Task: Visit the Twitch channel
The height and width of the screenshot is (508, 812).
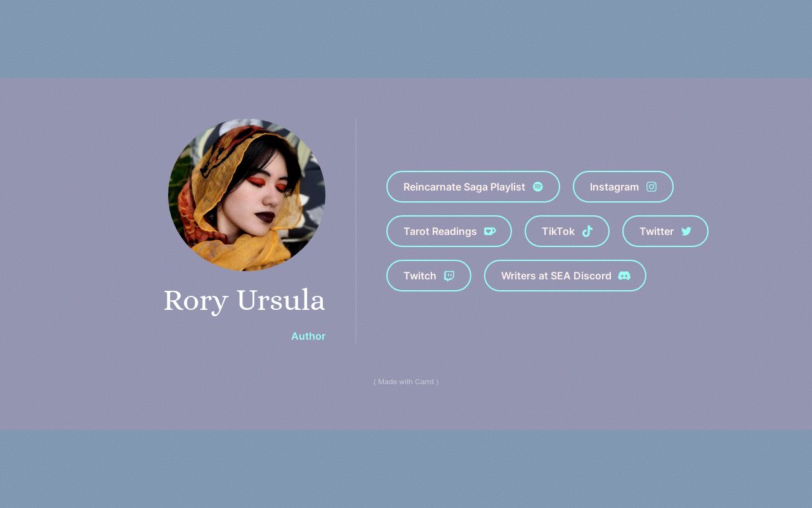Action: click(x=419, y=276)
